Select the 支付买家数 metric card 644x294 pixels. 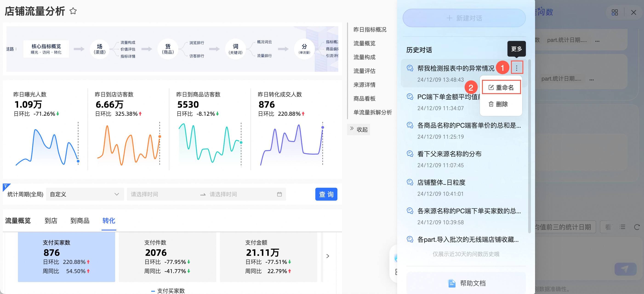[66, 257]
